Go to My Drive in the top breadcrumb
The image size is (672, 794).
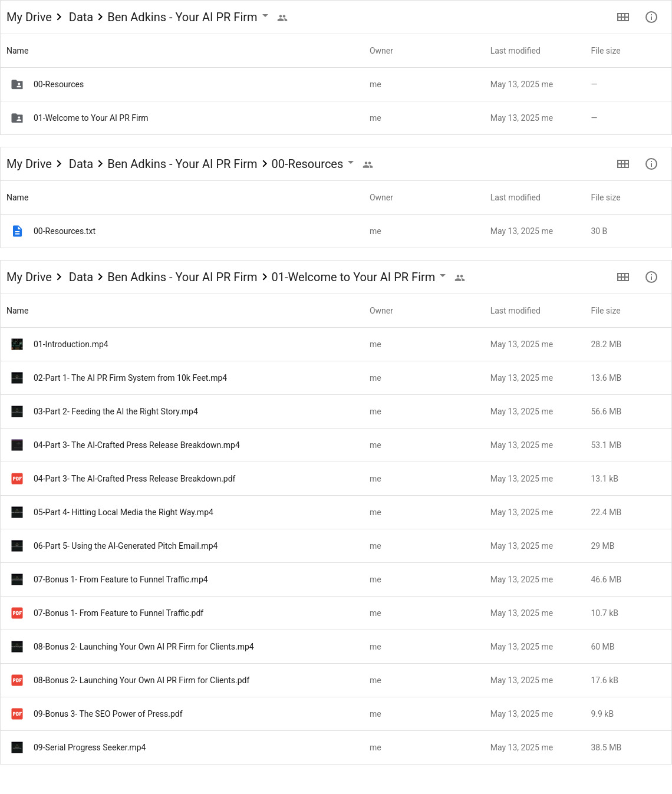click(29, 17)
